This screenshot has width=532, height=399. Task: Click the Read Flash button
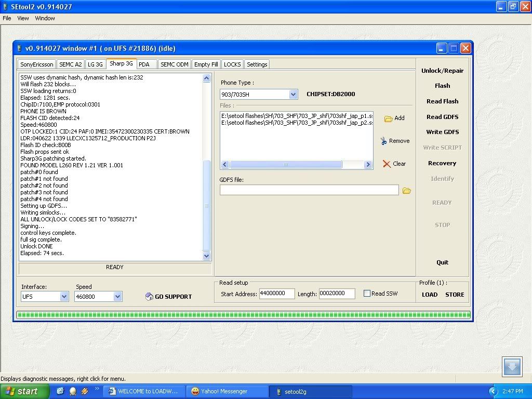[x=442, y=101]
